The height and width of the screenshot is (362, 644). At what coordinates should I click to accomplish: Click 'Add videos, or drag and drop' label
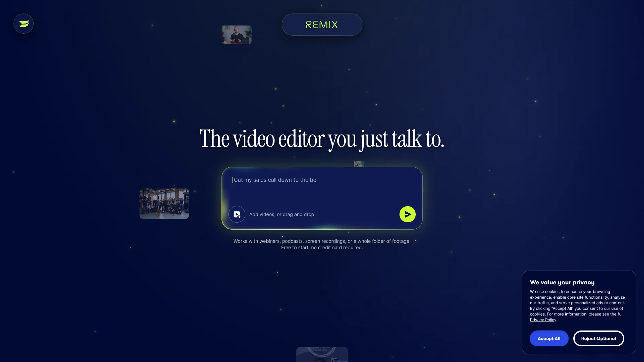[282, 214]
